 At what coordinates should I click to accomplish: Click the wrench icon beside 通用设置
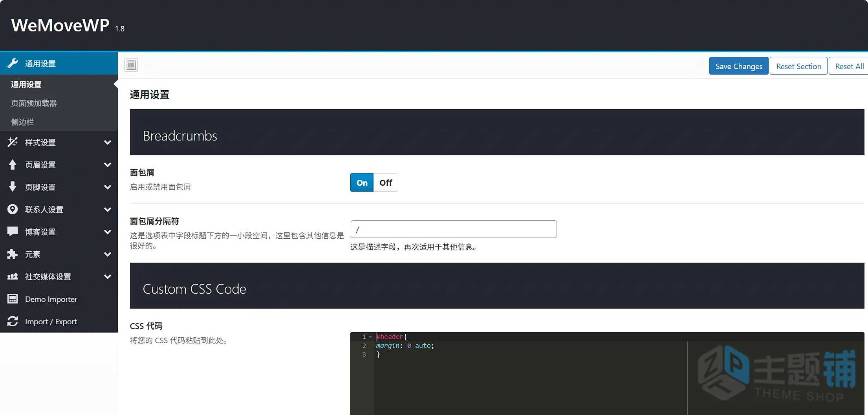tap(13, 63)
